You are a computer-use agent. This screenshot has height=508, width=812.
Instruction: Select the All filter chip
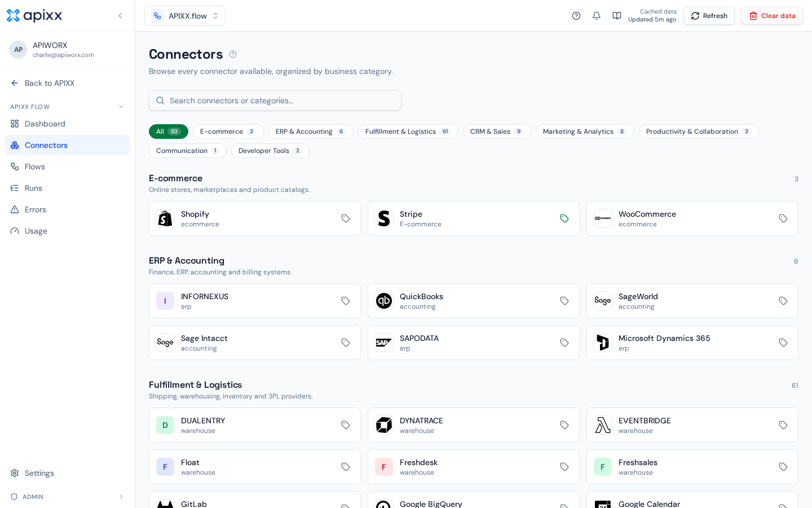[169, 132]
